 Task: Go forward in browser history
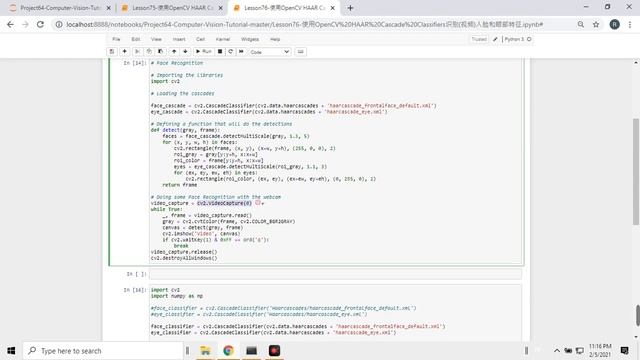coord(25,24)
